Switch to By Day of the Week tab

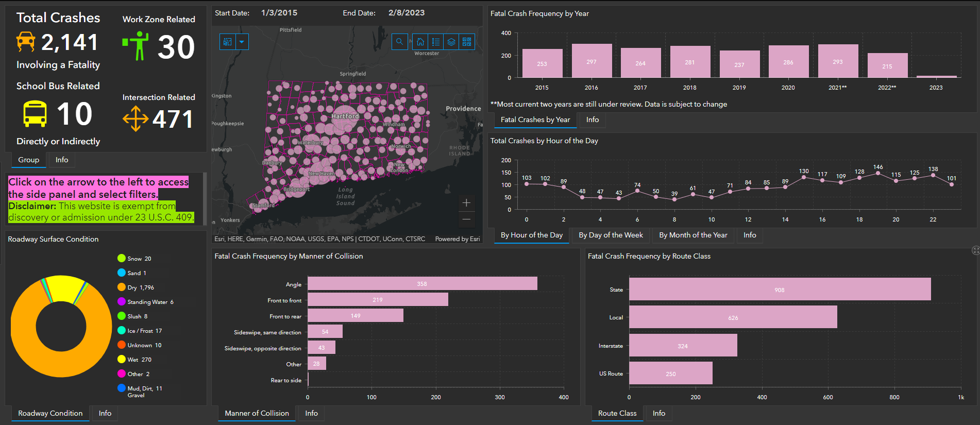611,235
